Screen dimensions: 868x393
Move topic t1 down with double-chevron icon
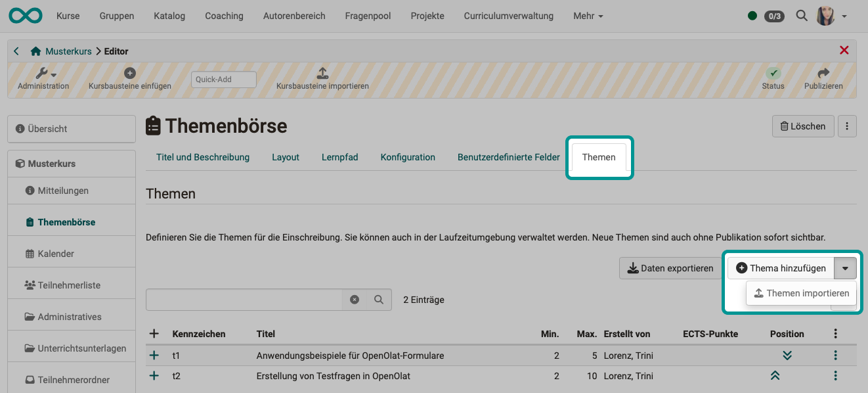(787, 355)
